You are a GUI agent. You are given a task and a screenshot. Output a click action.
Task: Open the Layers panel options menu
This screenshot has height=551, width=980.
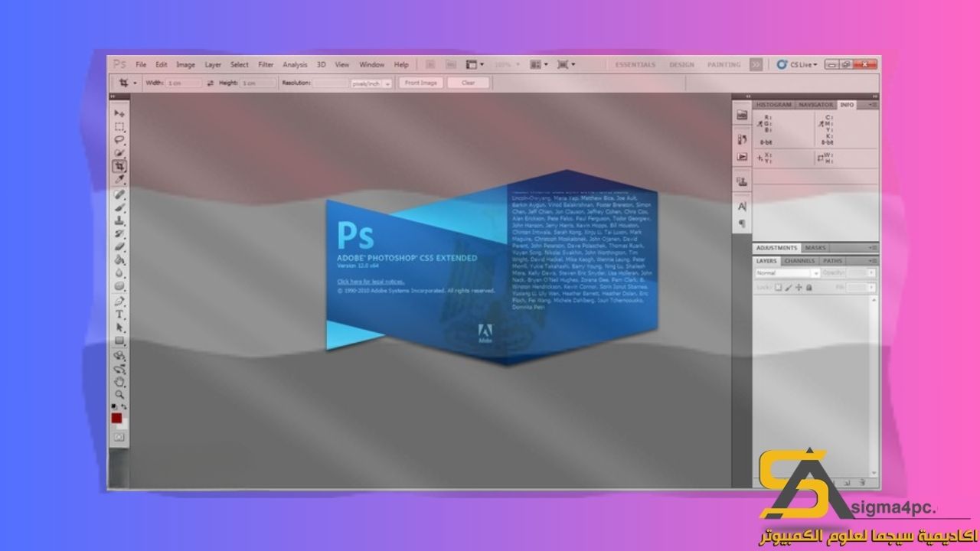[873, 261]
